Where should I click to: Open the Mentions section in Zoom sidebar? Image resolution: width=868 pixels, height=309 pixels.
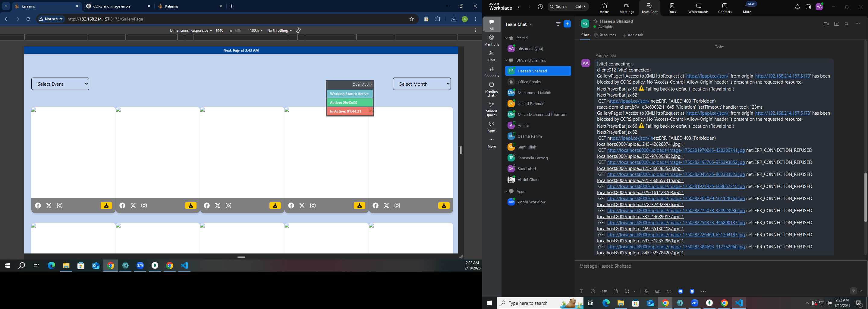(x=492, y=40)
